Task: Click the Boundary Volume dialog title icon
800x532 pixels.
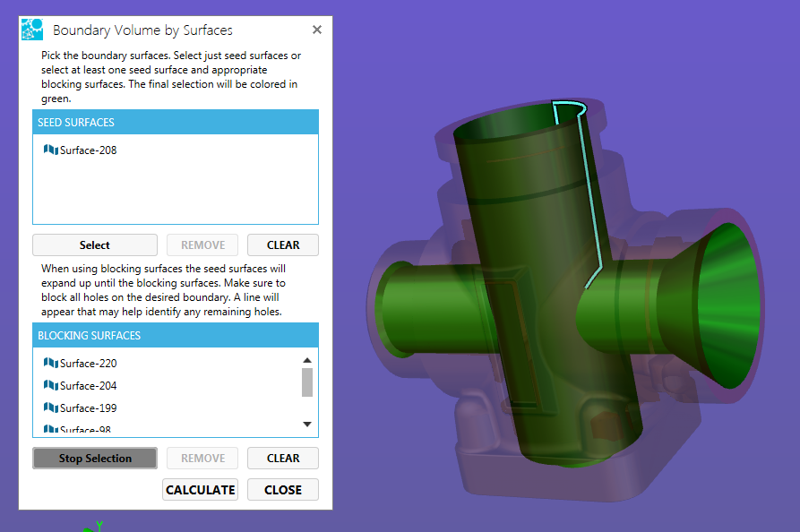Action: click(31, 30)
